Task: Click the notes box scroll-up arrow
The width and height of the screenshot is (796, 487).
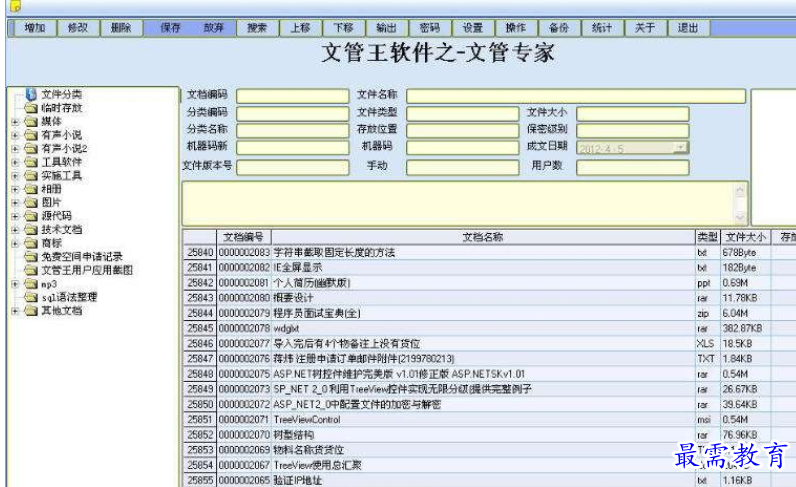Action: point(740,191)
